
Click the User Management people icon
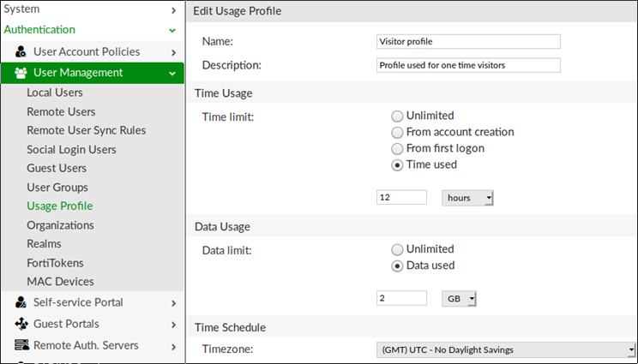pyautogui.click(x=21, y=73)
